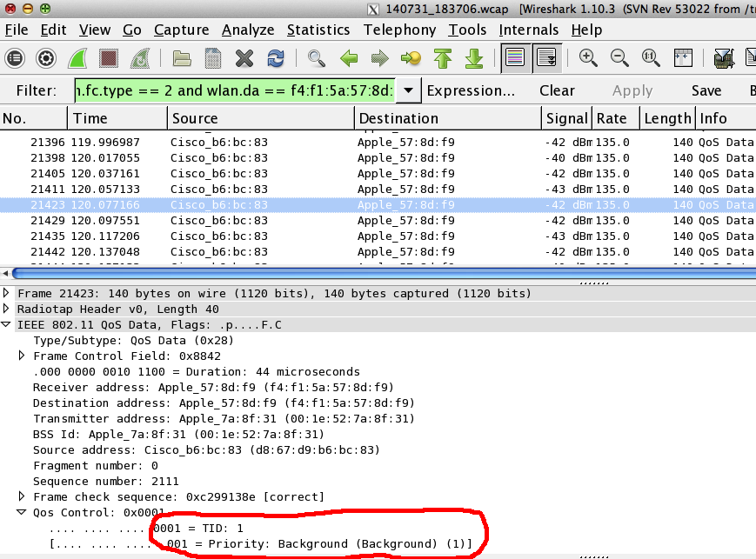Close the capture file with the X icon
This screenshot has height=559, width=756.
coord(244,58)
